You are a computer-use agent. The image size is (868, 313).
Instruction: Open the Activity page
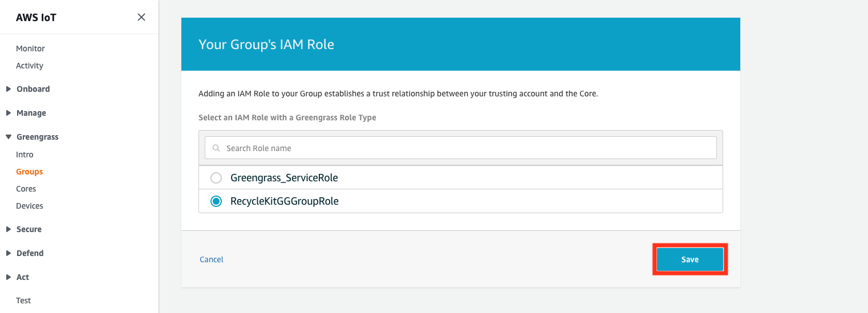pyautogui.click(x=30, y=66)
